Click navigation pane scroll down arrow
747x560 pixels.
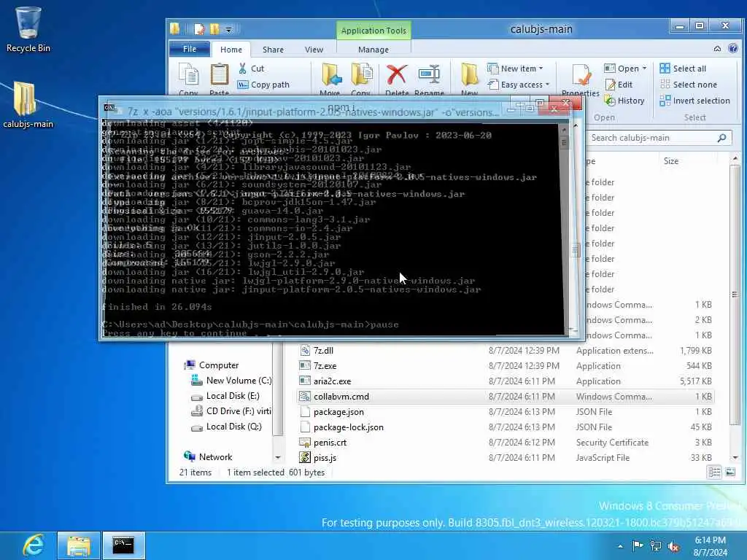[277, 457]
